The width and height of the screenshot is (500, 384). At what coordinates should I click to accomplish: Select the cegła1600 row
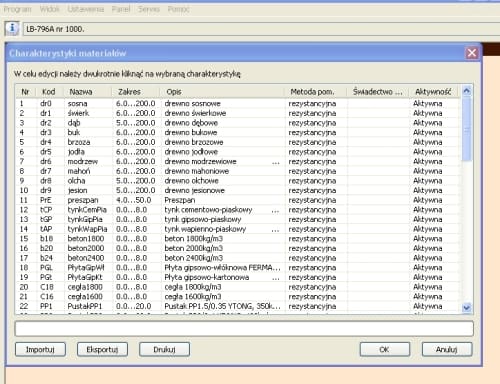coord(238,297)
